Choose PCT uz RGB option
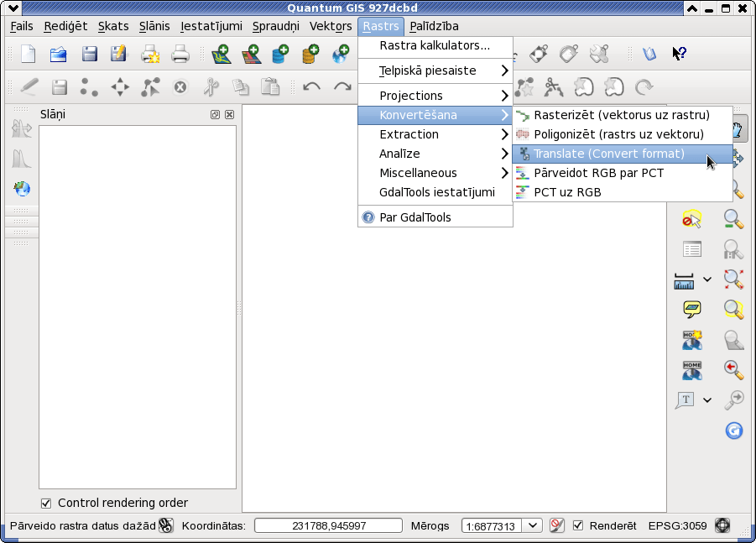 623,192
